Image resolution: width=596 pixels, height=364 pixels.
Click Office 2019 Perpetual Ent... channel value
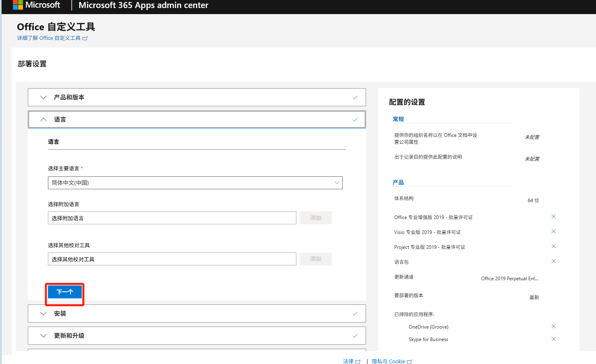pos(510,279)
